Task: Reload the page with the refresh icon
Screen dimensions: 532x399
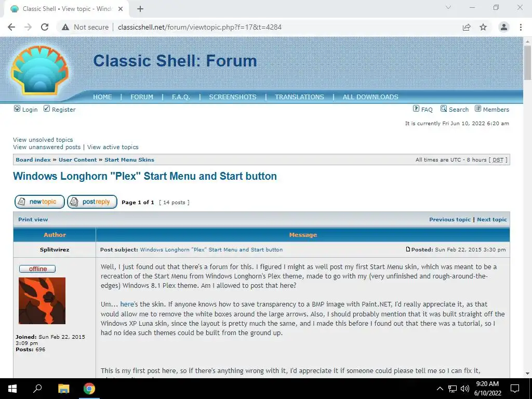Action: click(45, 27)
